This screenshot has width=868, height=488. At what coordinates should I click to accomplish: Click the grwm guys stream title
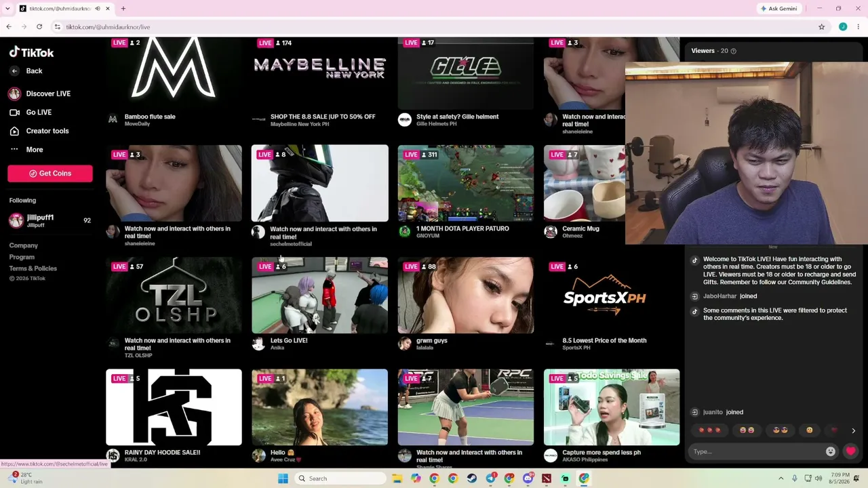pyautogui.click(x=432, y=340)
